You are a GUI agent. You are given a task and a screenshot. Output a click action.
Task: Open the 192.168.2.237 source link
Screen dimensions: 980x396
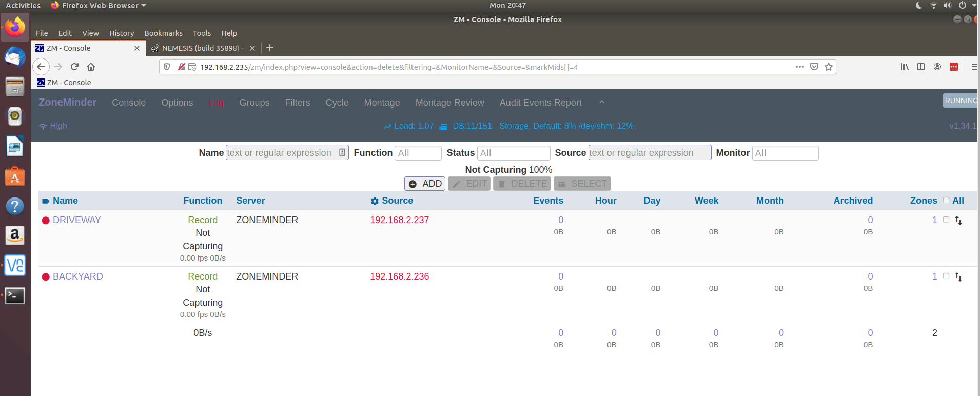pyautogui.click(x=399, y=220)
